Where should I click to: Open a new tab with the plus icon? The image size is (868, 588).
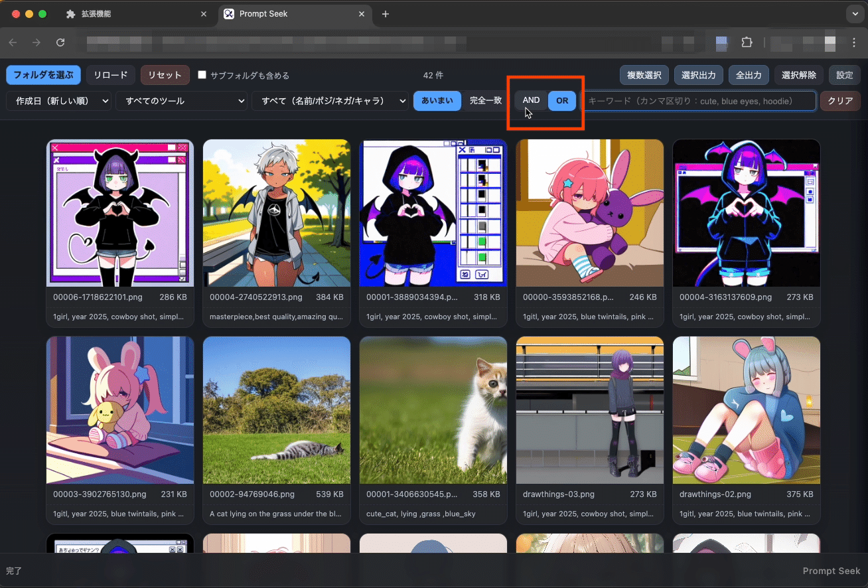386,14
